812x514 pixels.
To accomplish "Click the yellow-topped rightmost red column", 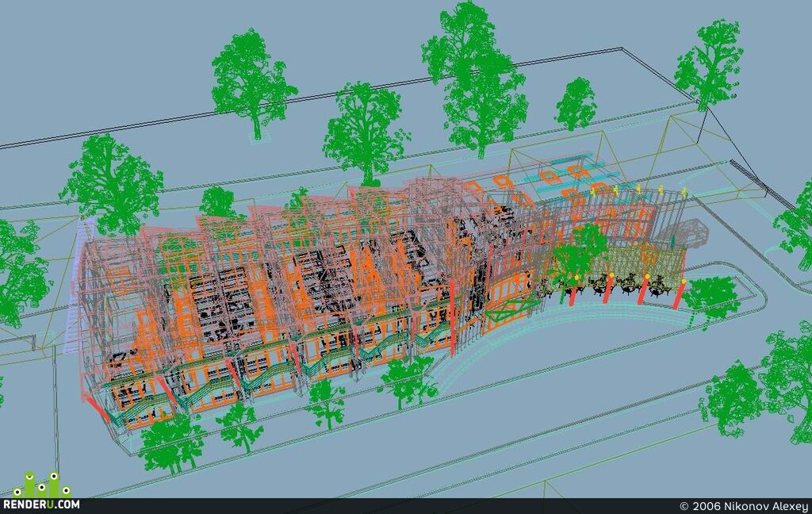I will 680,294.
